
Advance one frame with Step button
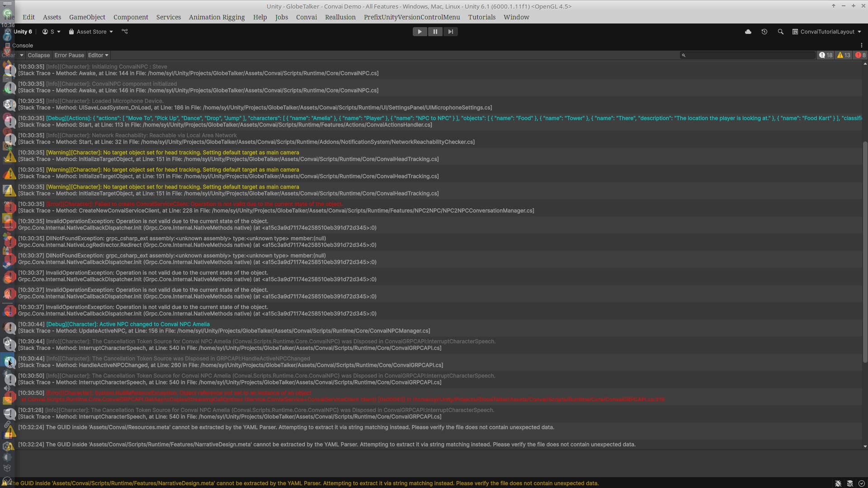tap(450, 32)
